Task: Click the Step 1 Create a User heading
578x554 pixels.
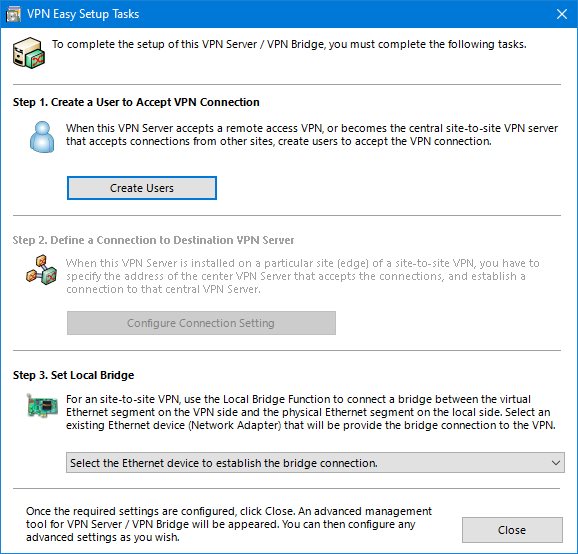Action: pos(136,102)
